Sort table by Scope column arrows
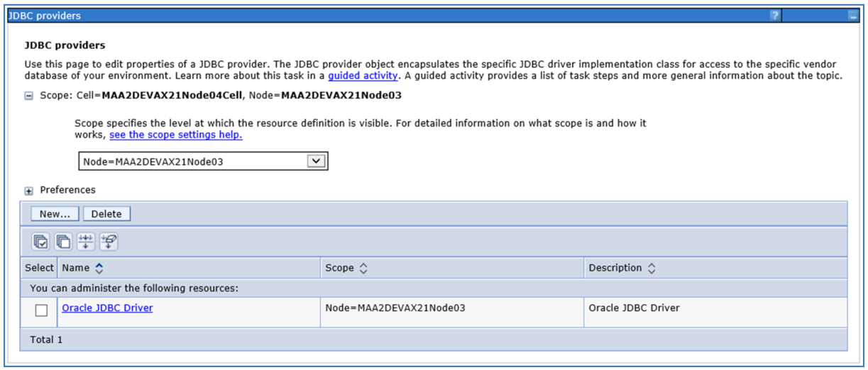Image resolution: width=868 pixels, height=370 pixels. click(363, 268)
